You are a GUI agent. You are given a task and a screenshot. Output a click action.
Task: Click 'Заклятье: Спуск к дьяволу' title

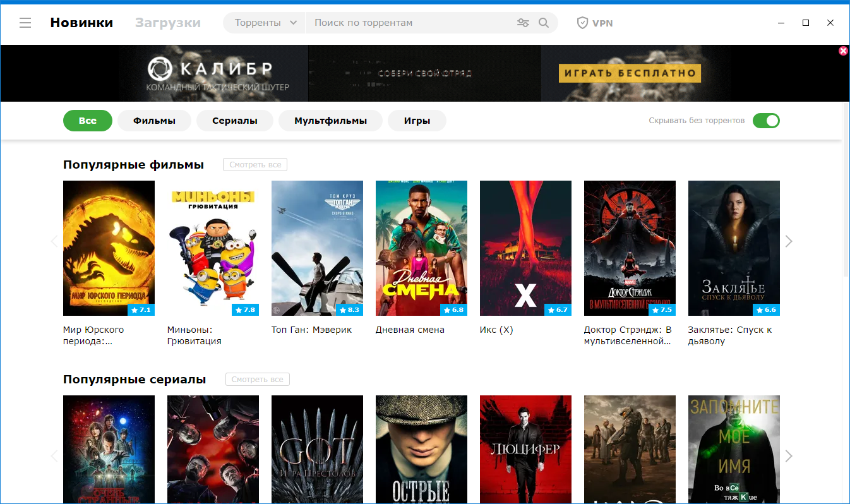[x=730, y=335]
